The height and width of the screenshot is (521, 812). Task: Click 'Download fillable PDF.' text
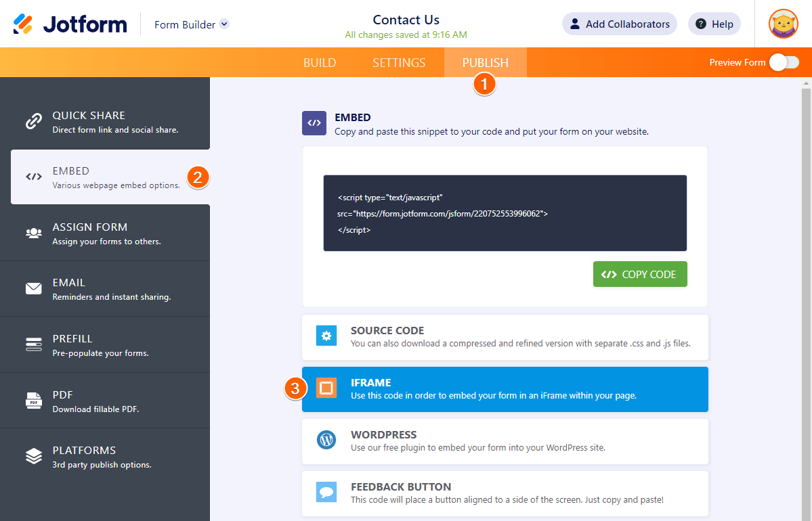(x=95, y=409)
